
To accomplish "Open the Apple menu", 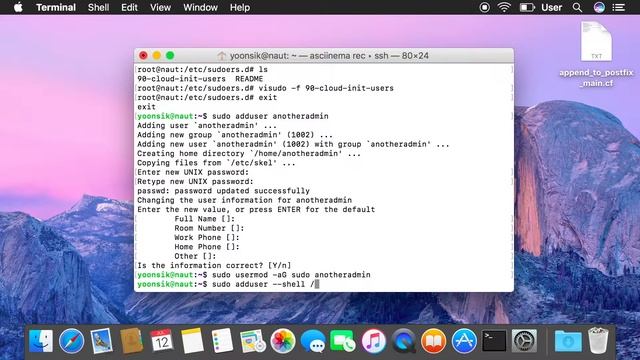I will [x=18, y=7].
